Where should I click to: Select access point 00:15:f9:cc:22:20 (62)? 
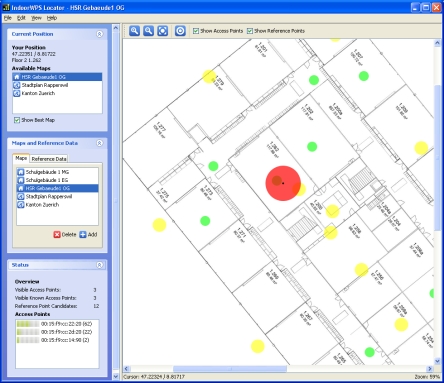(57, 324)
